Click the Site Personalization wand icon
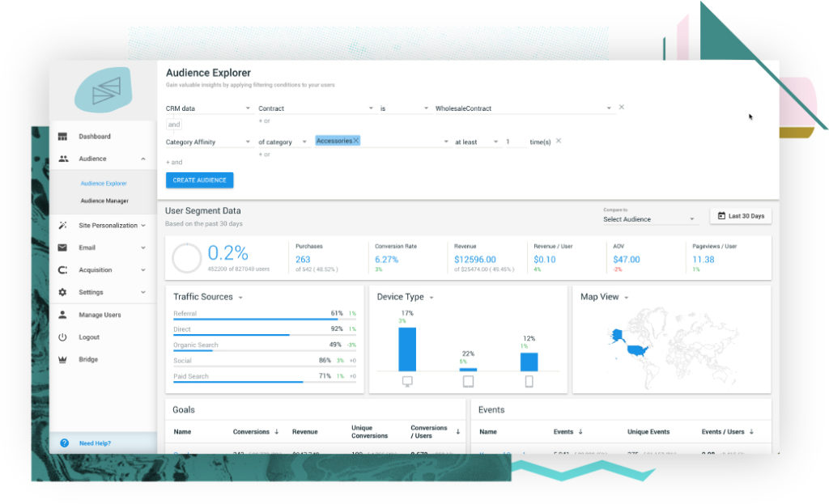 pyautogui.click(x=63, y=226)
